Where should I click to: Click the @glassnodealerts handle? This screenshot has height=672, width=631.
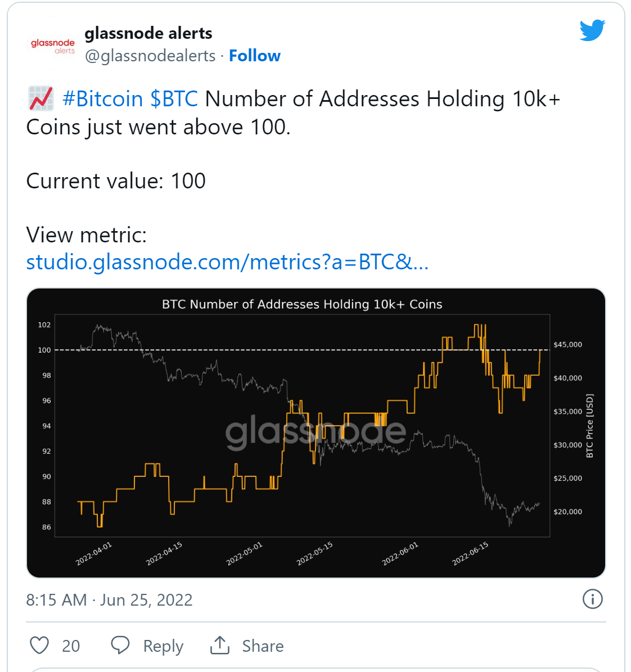click(x=150, y=56)
